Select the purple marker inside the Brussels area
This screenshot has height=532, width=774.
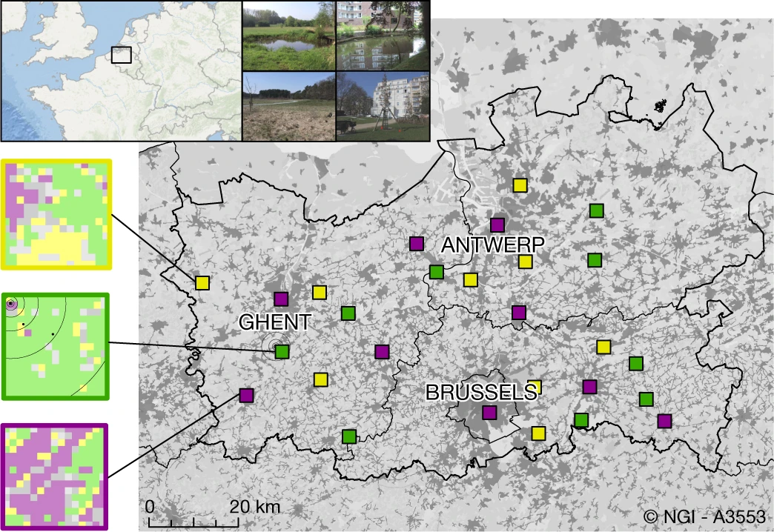pos(489,412)
